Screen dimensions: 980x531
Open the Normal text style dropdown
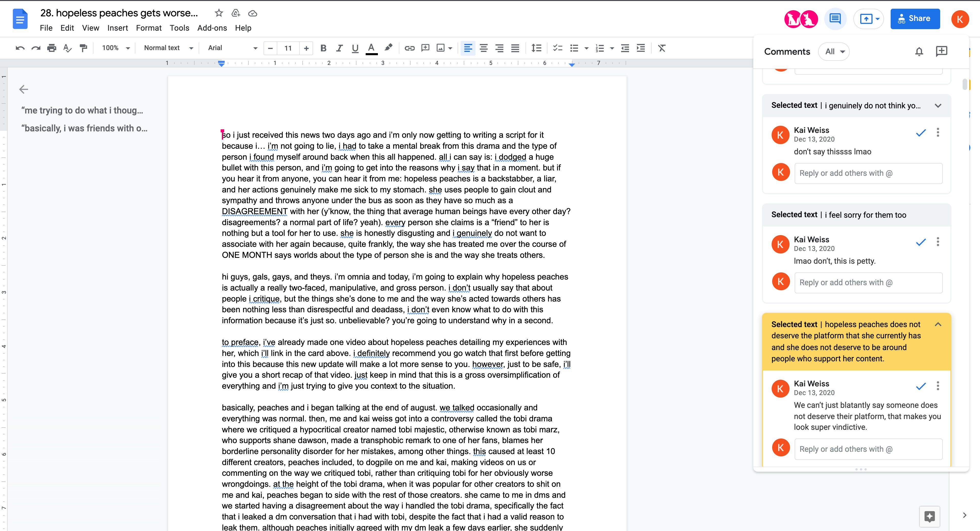(x=169, y=48)
